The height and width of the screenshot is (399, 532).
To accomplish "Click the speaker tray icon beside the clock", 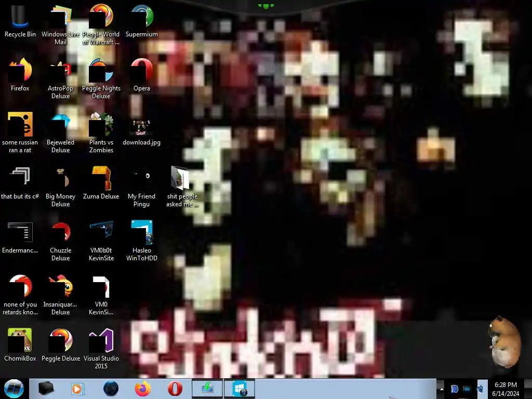I will point(481,389).
